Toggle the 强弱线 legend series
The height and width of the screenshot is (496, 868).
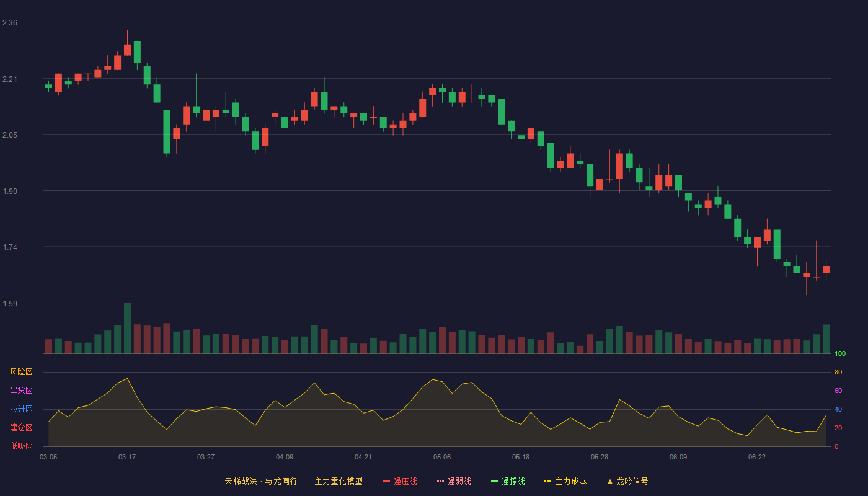454,481
